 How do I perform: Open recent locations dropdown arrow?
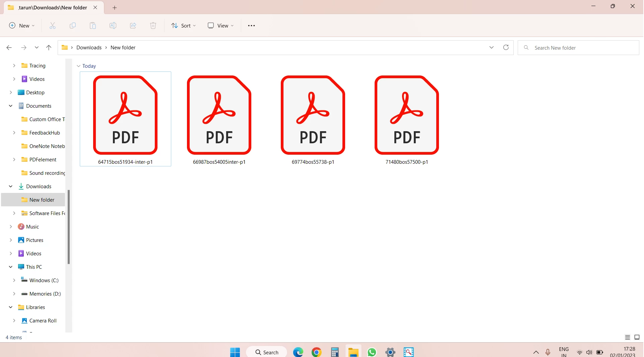(37, 48)
